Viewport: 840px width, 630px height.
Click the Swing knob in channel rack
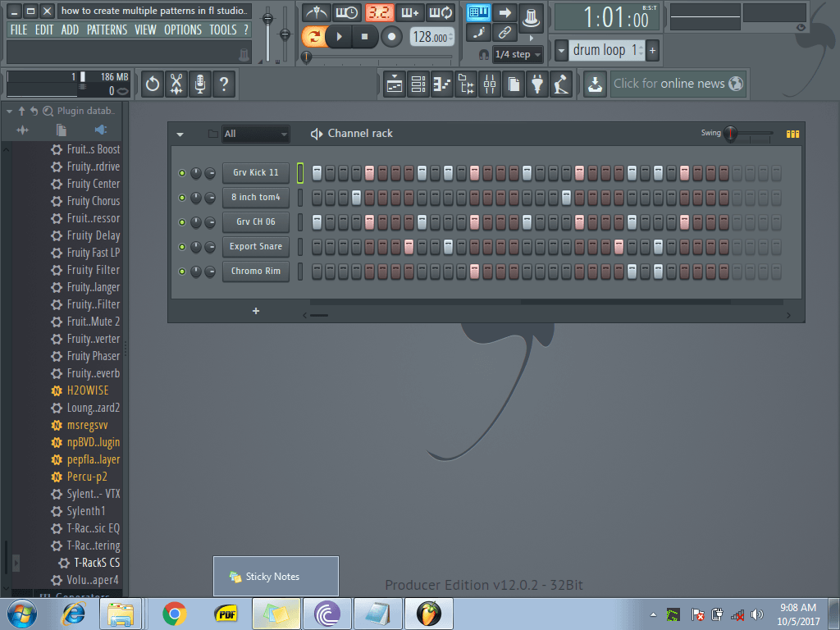[x=729, y=134]
